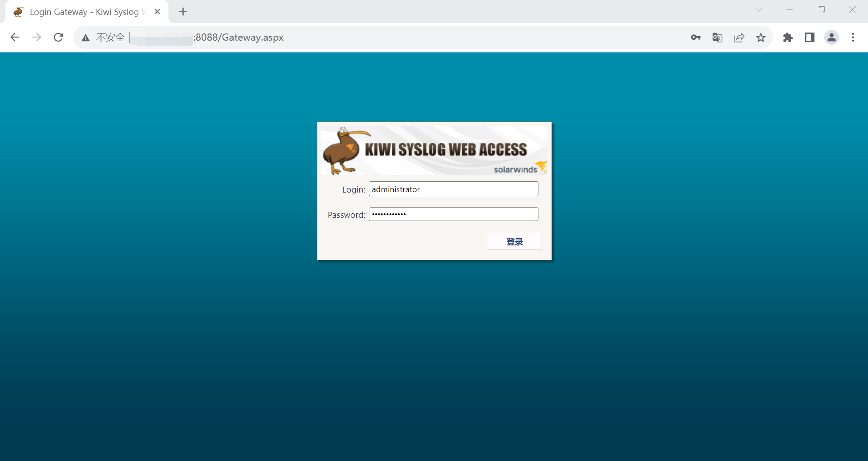Click the solarwinds logo text
The image size is (868, 461).
[x=515, y=169]
